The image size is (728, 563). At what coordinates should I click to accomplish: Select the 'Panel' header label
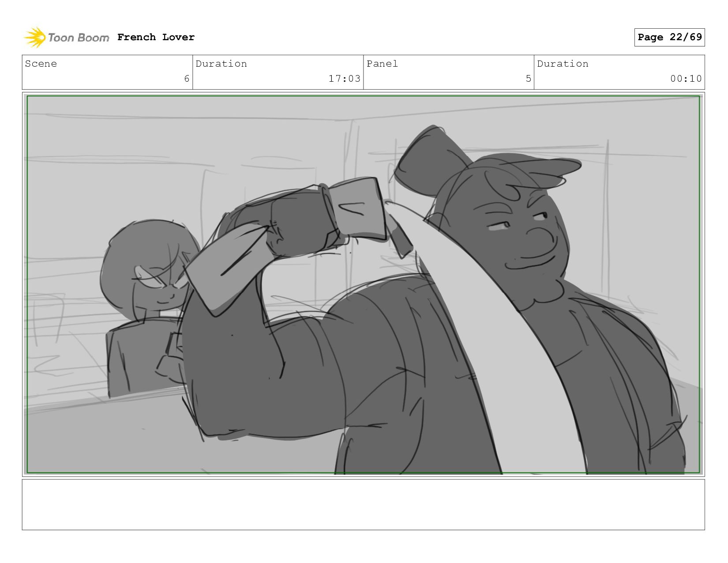pyautogui.click(x=382, y=64)
